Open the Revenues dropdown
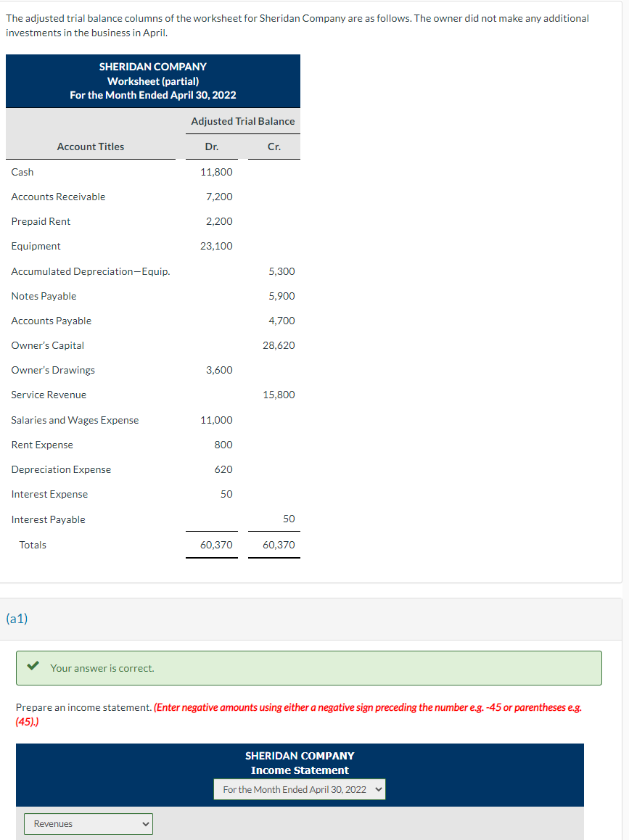Image resolution: width=629 pixels, height=840 pixels. 88,824
